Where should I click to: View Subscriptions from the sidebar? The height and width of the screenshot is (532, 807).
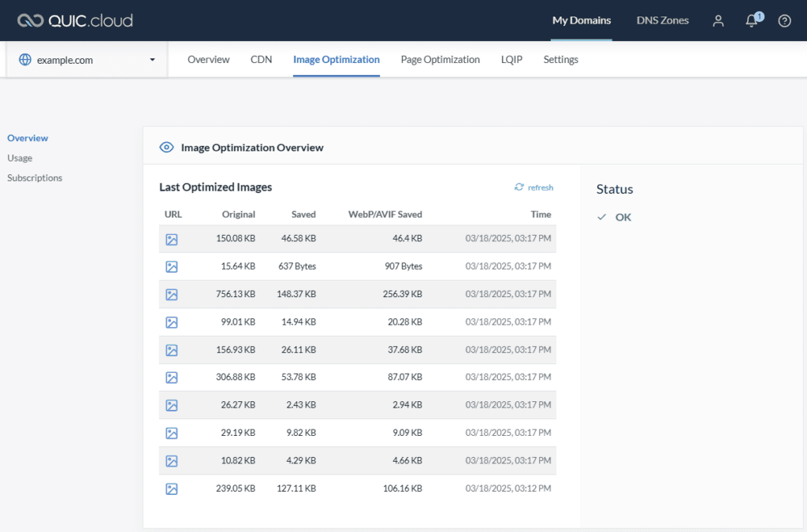click(x=35, y=177)
